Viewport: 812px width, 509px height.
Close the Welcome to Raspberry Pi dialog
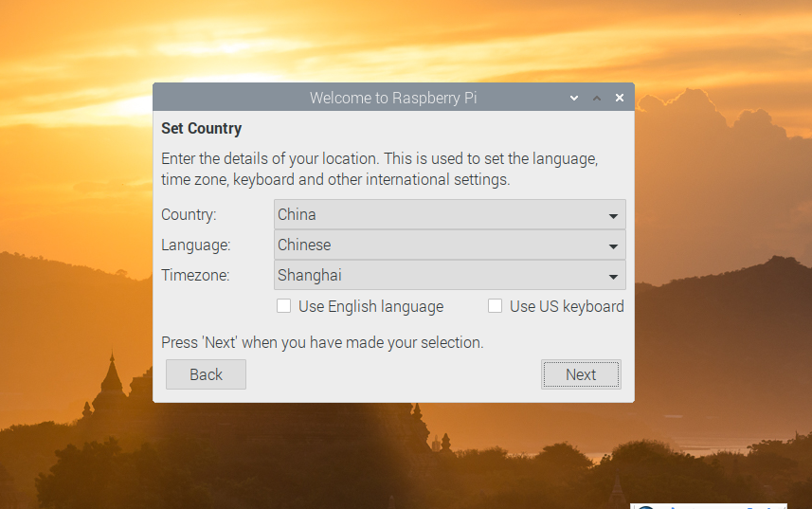tap(620, 98)
